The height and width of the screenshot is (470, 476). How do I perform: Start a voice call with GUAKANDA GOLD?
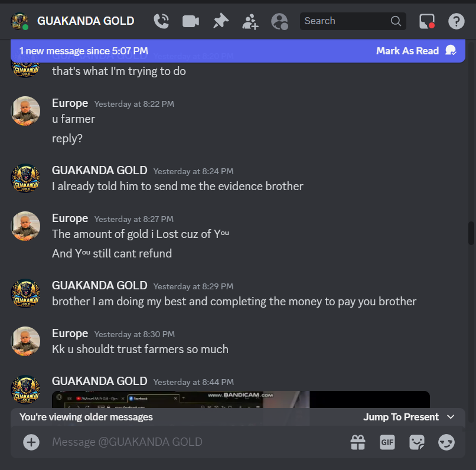point(161,21)
